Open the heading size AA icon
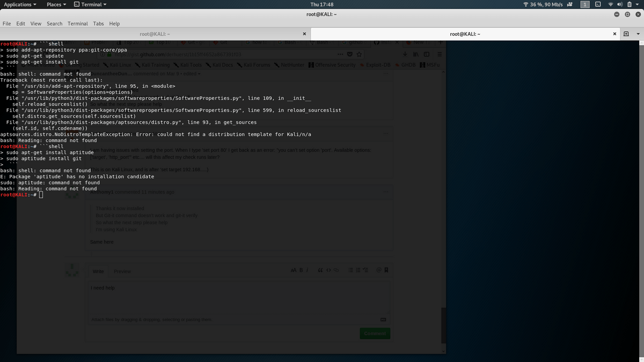Image resolution: width=644 pixels, height=362 pixels. 294,270
